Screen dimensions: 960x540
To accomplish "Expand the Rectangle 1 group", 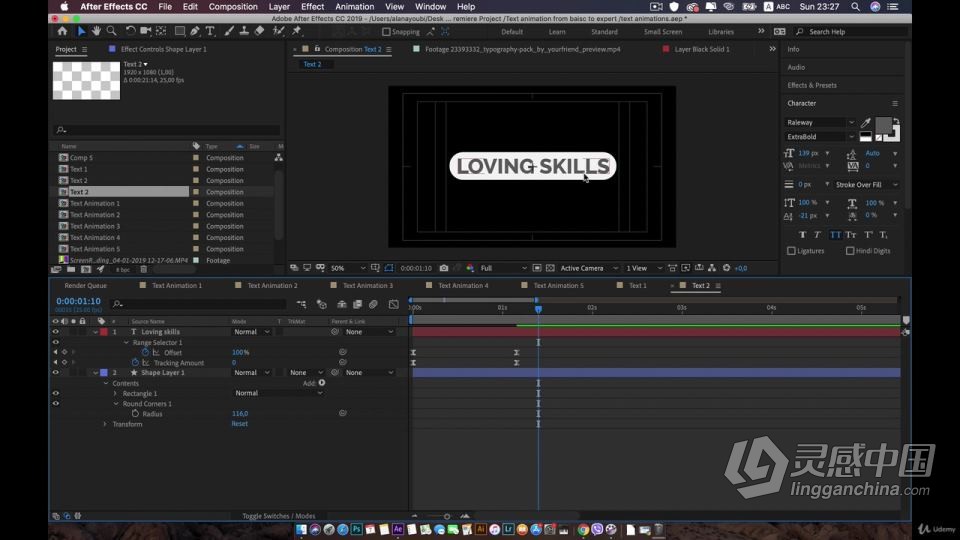I will [115, 393].
